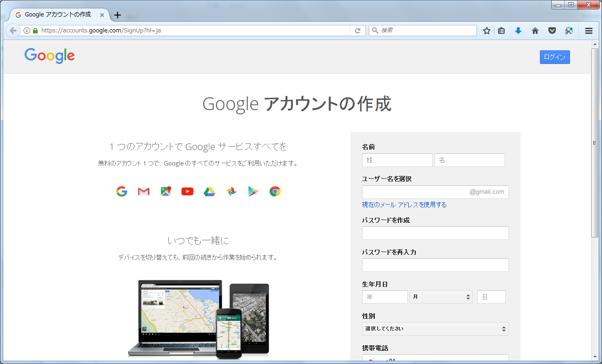Open the 月 month dropdown
The width and height of the screenshot is (602, 364).
pos(441,297)
